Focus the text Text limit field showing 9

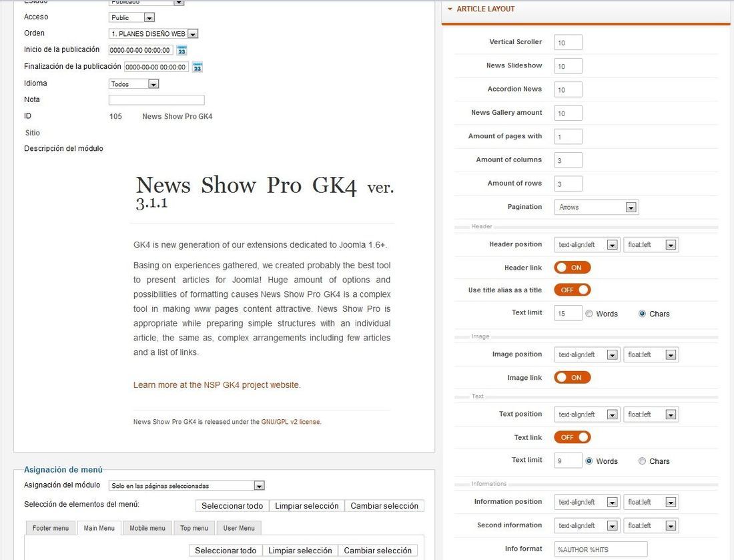click(x=568, y=461)
